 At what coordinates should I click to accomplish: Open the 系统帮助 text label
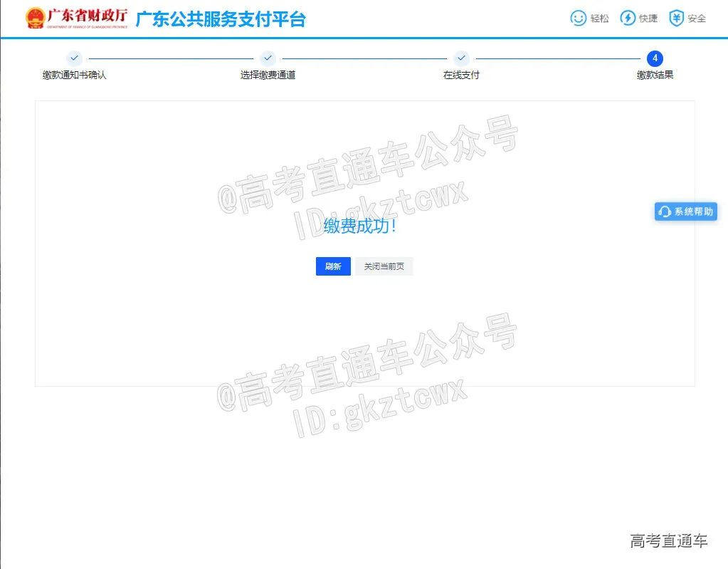(x=693, y=212)
